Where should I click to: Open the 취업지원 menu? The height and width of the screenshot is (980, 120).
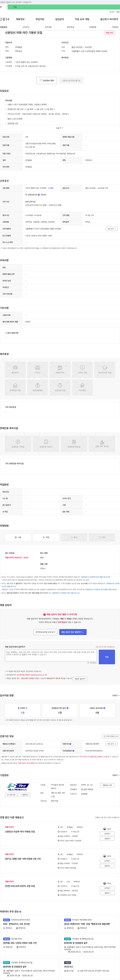(x=40, y=19)
